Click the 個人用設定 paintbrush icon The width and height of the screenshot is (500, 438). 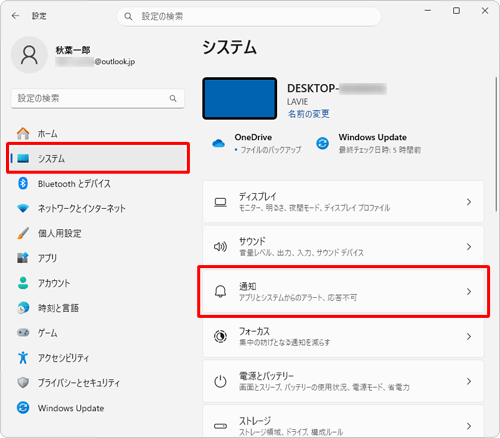[23, 233]
